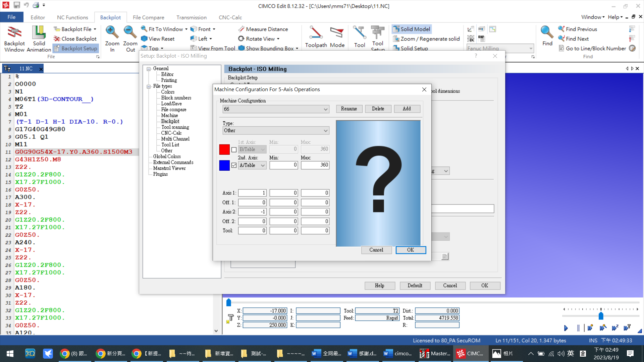The height and width of the screenshot is (362, 644).
Task: Collapse the File types tree node
Action: [149, 86]
